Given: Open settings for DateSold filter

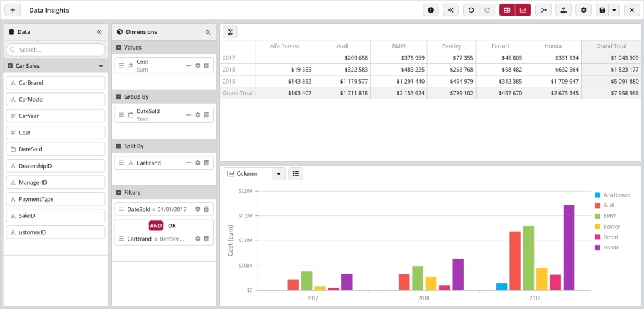Looking at the screenshot, I should click(x=197, y=209).
